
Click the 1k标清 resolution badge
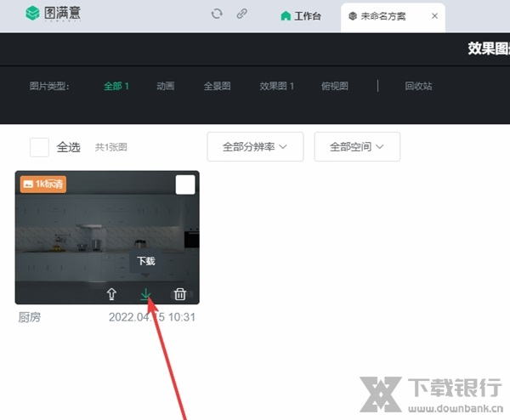(x=43, y=184)
